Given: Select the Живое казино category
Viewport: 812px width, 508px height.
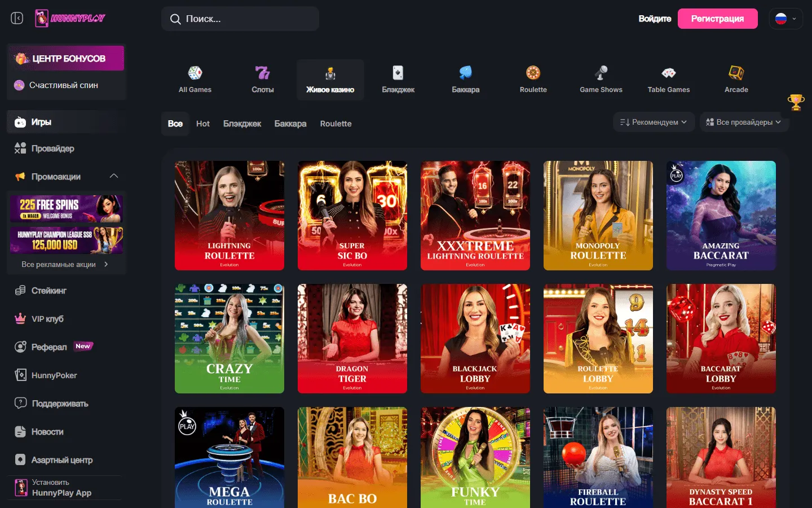Looking at the screenshot, I should tap(330, 80).
